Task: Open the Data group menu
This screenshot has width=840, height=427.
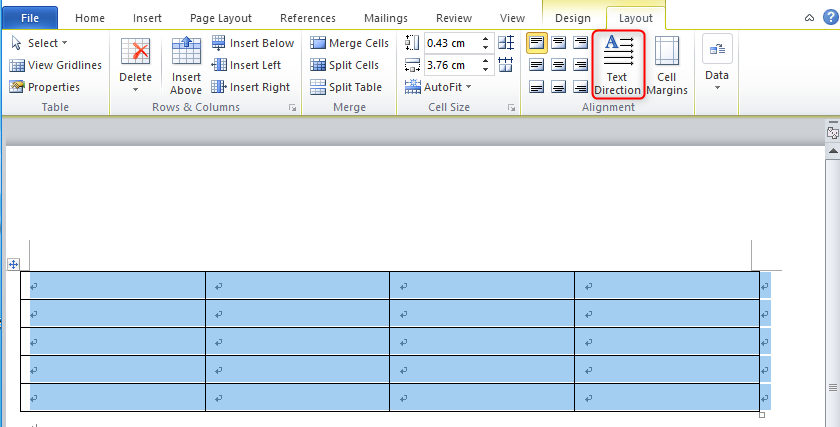Action: point(716,65)
